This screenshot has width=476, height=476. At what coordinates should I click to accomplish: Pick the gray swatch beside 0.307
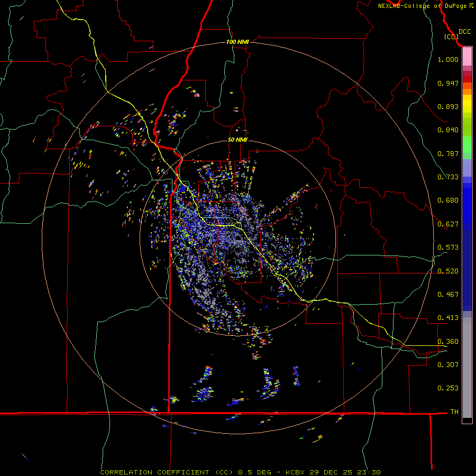[x=467, y=368]
